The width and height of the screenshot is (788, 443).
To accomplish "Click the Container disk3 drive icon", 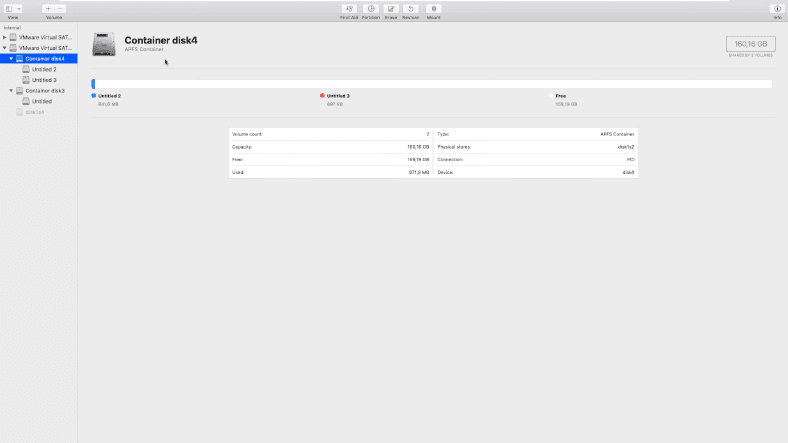I will 20,91.
